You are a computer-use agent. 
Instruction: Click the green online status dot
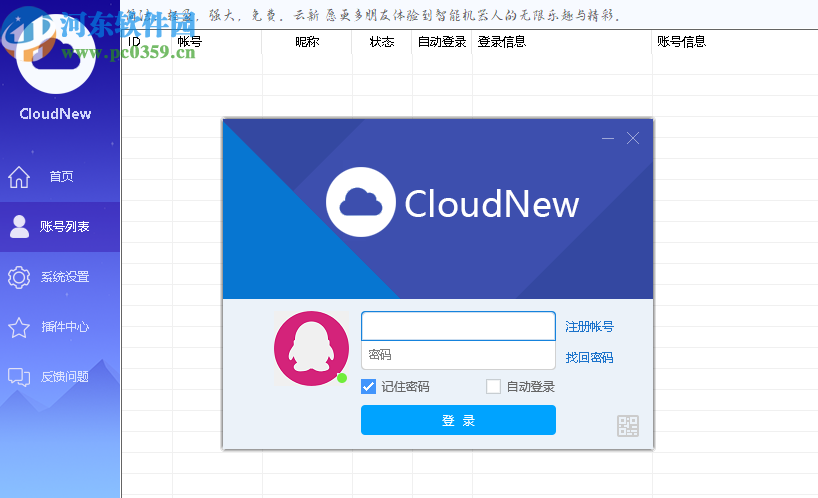click(342, 378)
